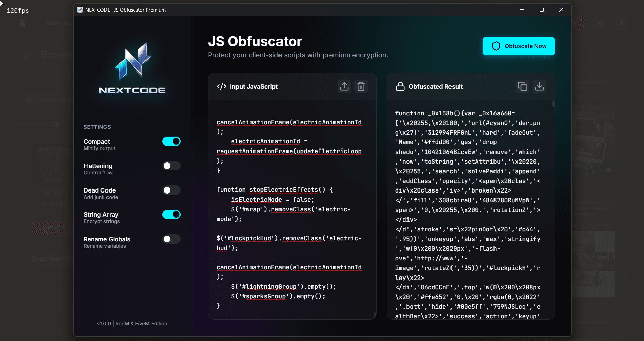
Task: Disable the Compact minify toggle
Action: 171,141
